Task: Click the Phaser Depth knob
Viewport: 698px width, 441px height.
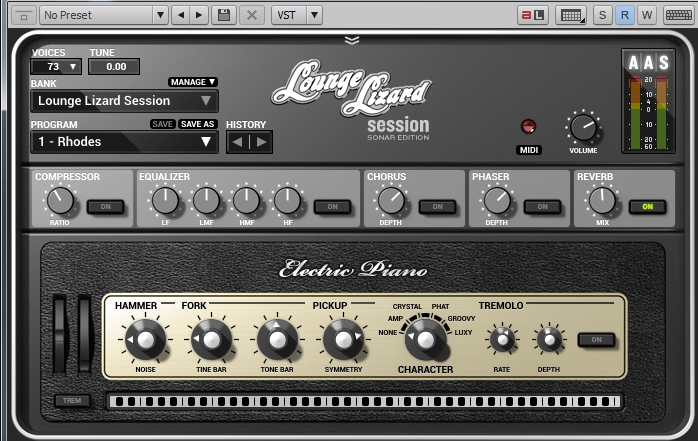Action: coord(496,200)
